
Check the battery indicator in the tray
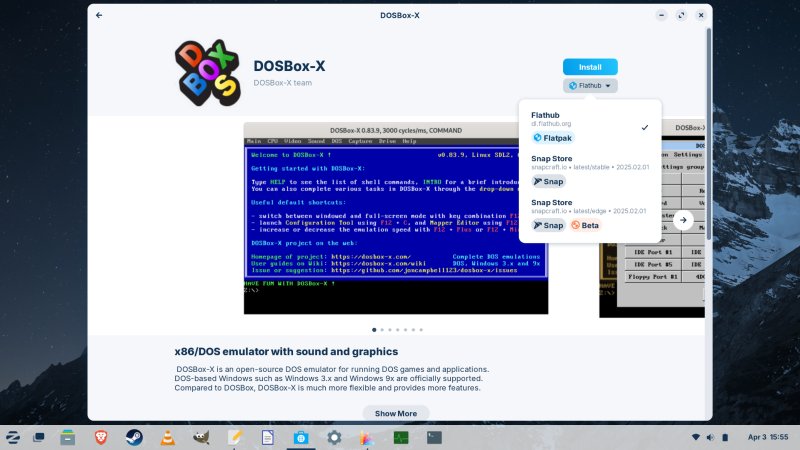(725, 437)
